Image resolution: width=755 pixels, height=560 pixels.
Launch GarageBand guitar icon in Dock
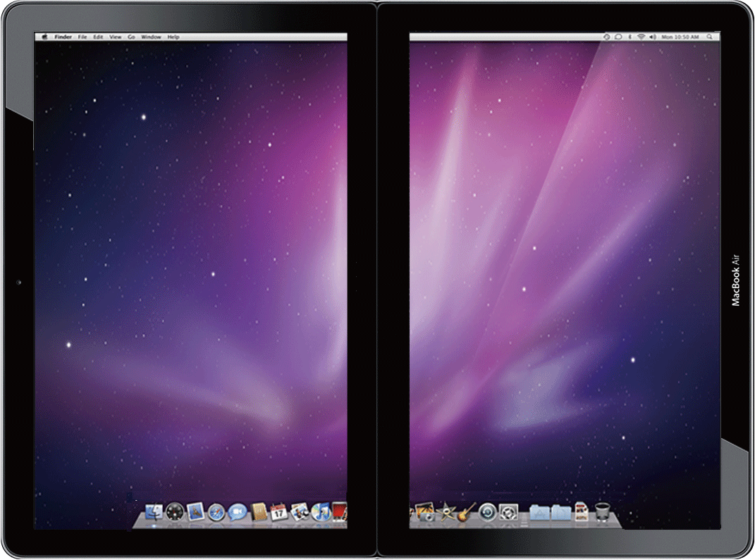[x=466, y=512]
